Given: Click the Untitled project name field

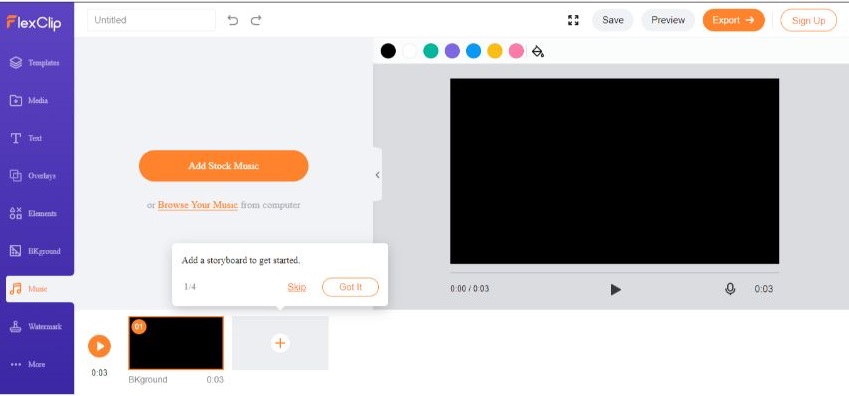Looking at the screenshot, I should pos(152,20).
